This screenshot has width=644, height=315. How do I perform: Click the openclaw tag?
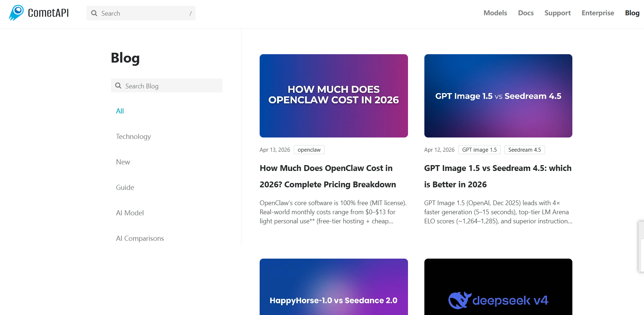point(309,150)
